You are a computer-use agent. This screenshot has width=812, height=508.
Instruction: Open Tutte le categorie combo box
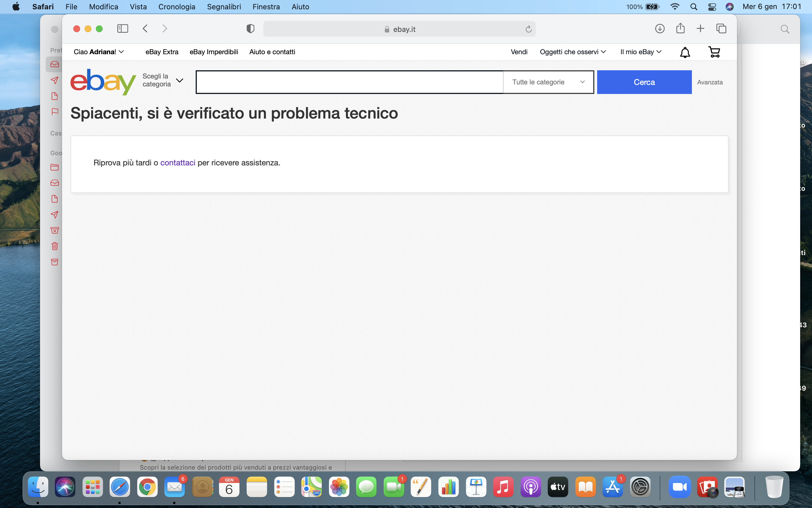[548, 82]
